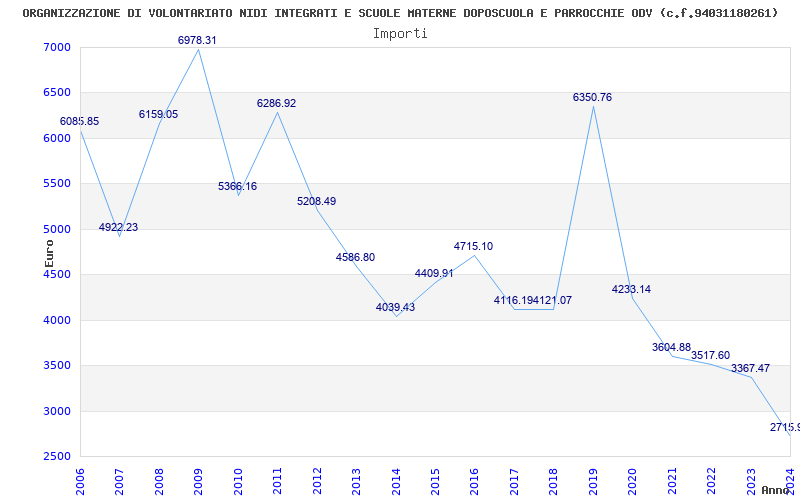Screen dimensions: 800x500
Task: Select the 3604.88 value label
Action: pos(671,347)
